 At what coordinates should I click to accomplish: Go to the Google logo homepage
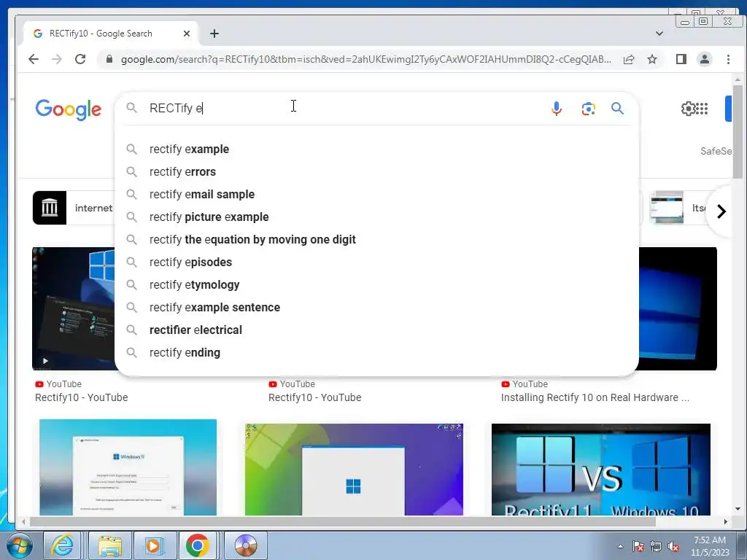click(69, 109)
